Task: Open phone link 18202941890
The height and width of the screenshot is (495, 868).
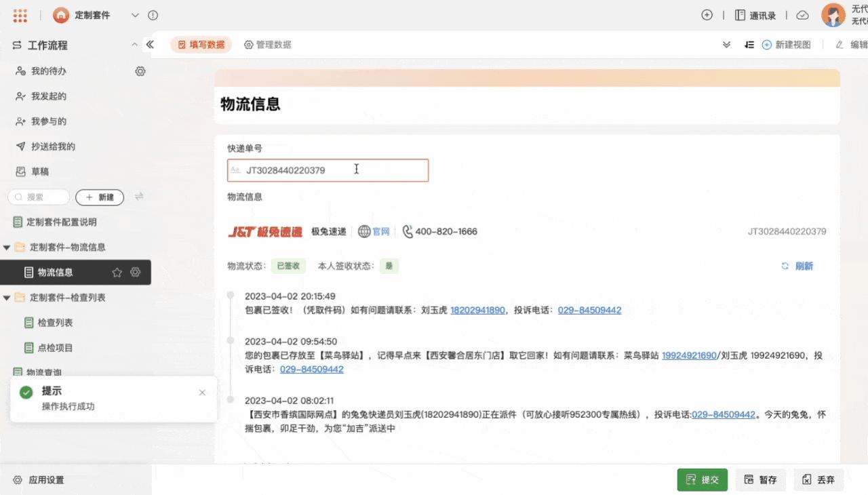Action: coord(477,310)
